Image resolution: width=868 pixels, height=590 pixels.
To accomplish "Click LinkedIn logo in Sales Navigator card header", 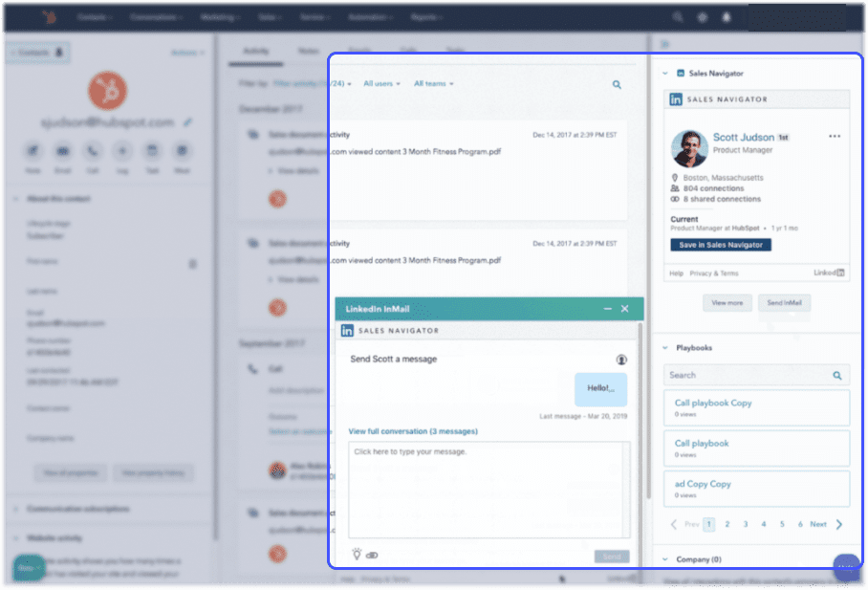I will point(675,99).
